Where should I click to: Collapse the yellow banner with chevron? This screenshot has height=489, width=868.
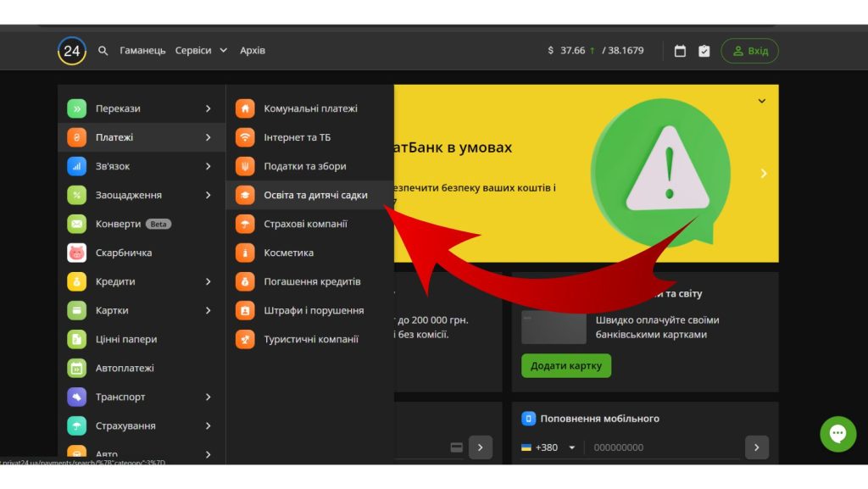761,101
